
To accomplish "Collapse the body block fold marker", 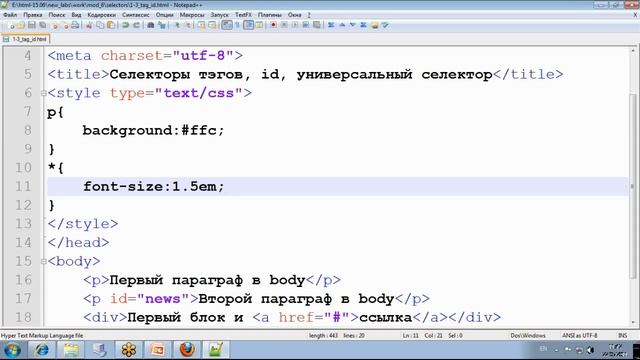I will tap(44, 261).
